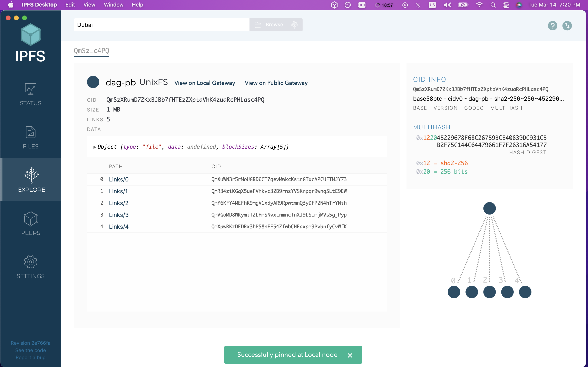Click View on Local Gateway link
Viewport: 588px width, 367px height.
pos(205,83)
